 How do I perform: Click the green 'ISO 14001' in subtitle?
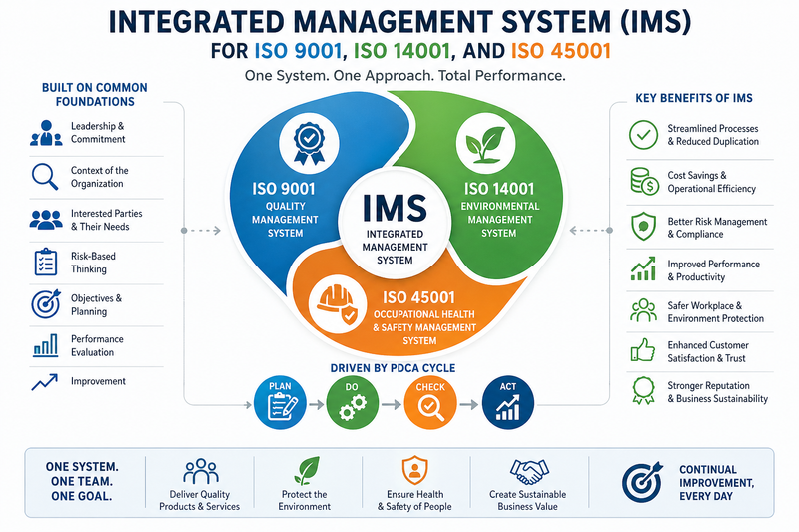[x=402, y=51]
